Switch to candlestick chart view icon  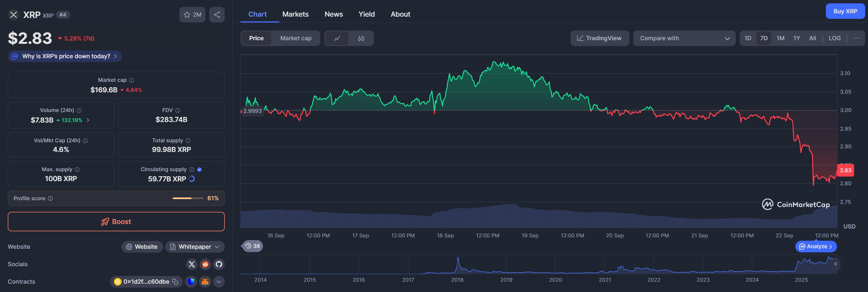click(361, 39)
